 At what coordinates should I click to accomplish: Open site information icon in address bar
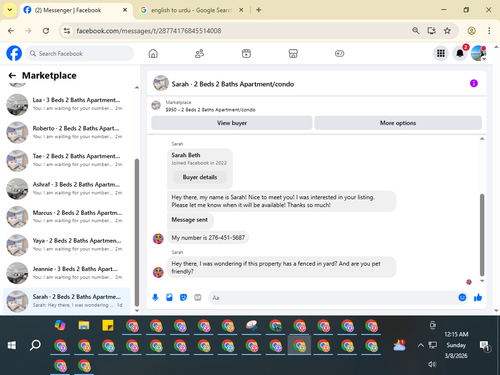67,31
